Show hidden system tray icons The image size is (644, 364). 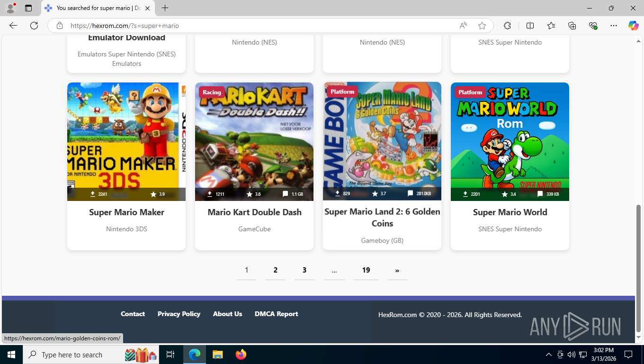(549, 355)
